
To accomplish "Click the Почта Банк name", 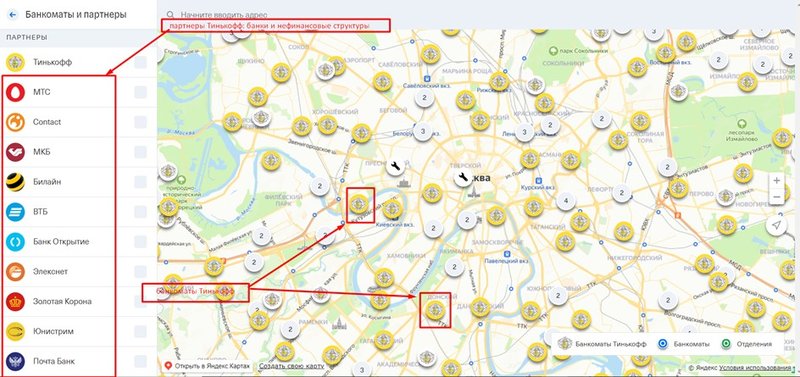I will tap(54, 361).
